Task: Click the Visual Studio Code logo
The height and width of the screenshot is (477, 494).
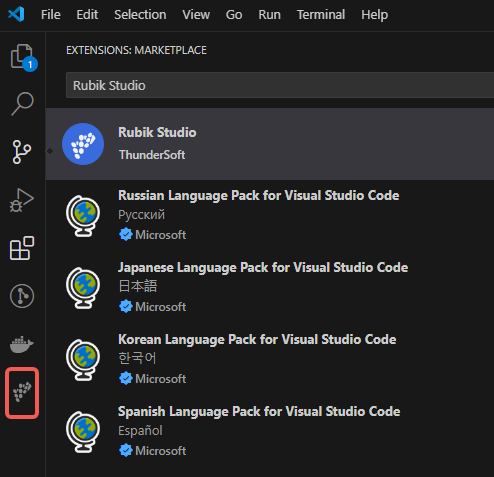Action: 17,14
